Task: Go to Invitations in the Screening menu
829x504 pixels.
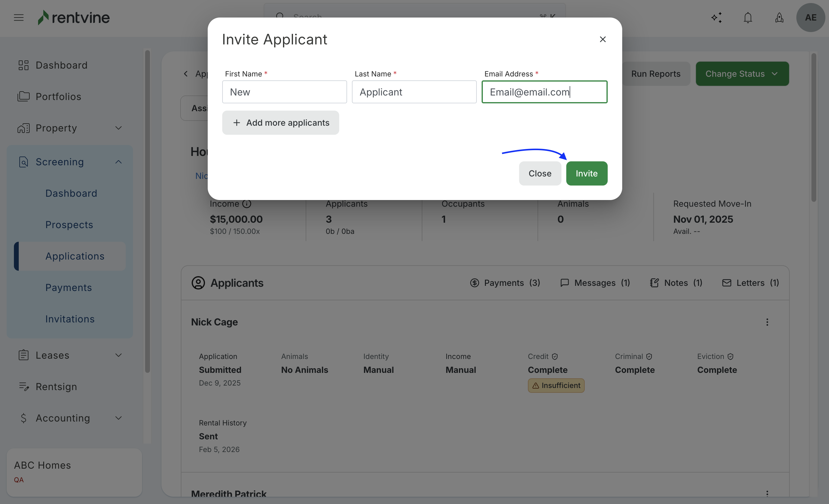Action: 70,319
